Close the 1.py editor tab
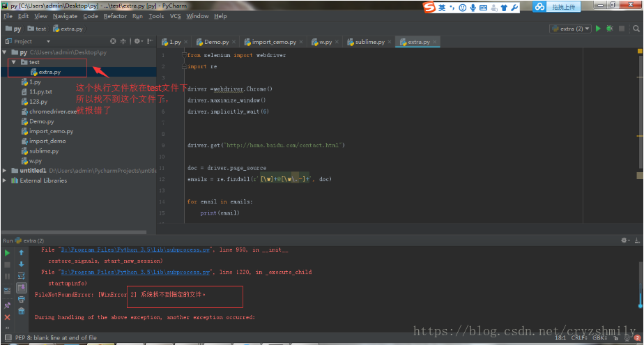 click(186, 42)
